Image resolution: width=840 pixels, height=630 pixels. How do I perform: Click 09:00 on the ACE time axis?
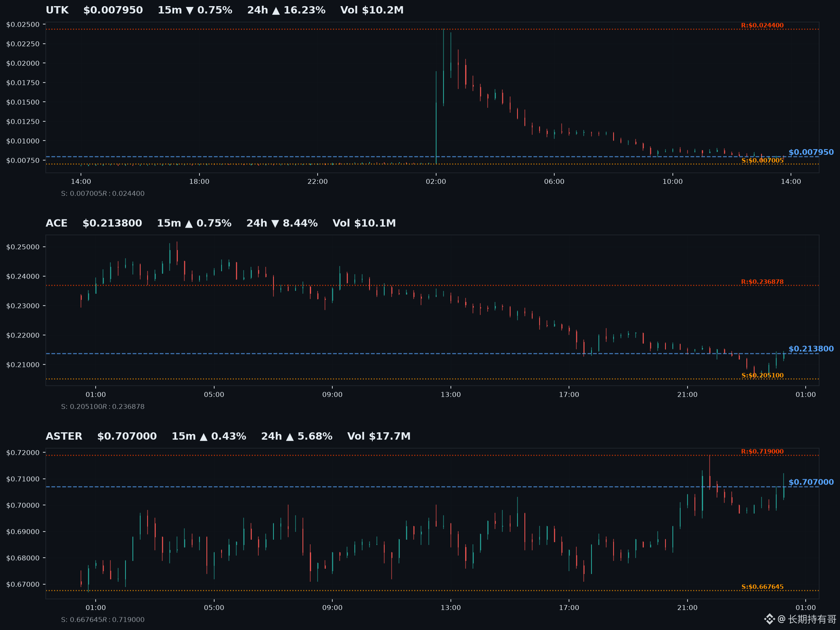[x=332, y=395]
